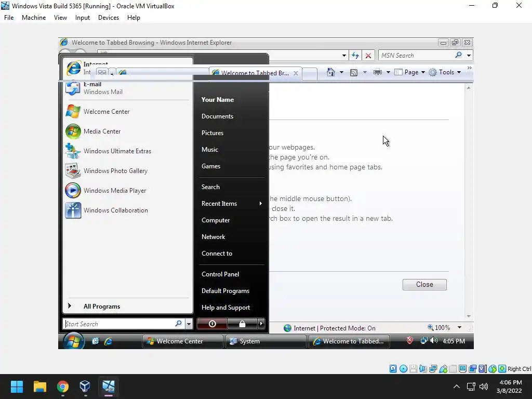Open the Tools menu in IE toolbar
The image size is (532, 399).
[x=445, y=72]
